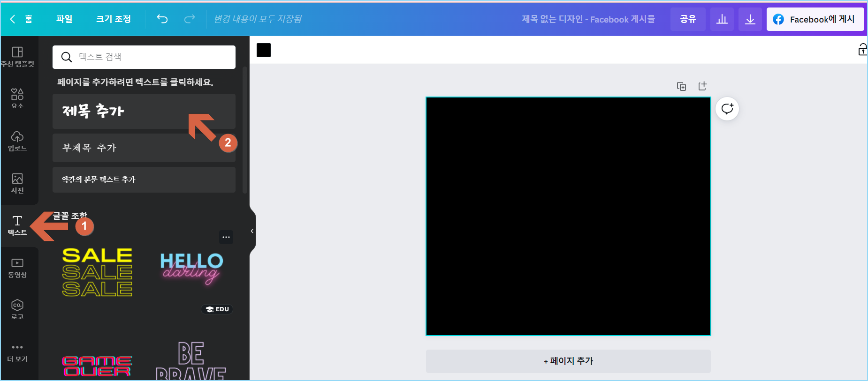This screenshot has width=868, height=381.
Task: Click 더 보기 in the sidebar
Action: tap(17, 352)
